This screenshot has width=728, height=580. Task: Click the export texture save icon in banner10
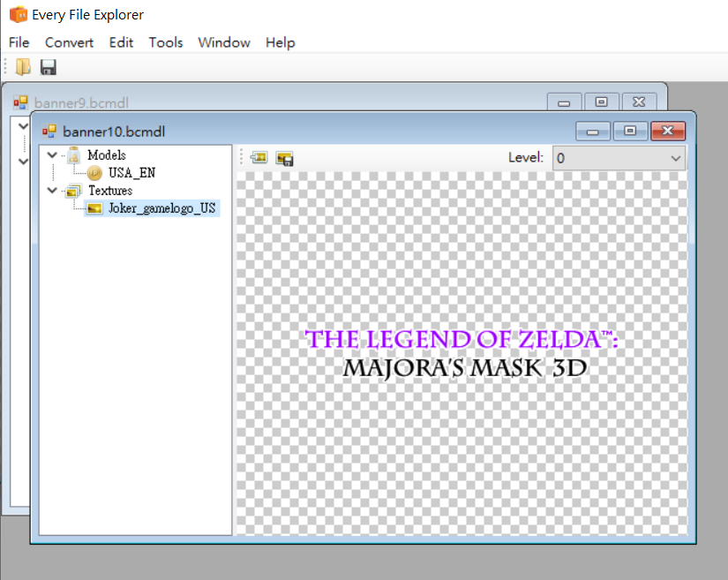284,158
